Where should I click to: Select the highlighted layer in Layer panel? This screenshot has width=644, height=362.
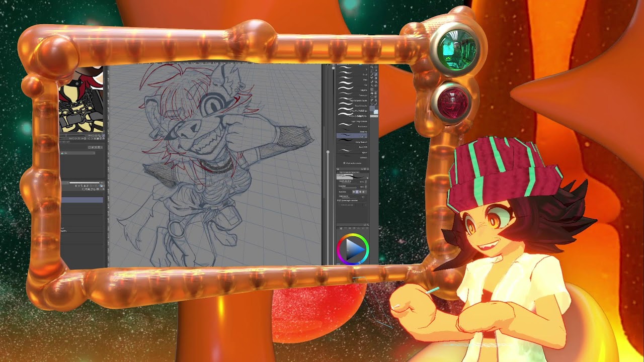pos(83,200)
